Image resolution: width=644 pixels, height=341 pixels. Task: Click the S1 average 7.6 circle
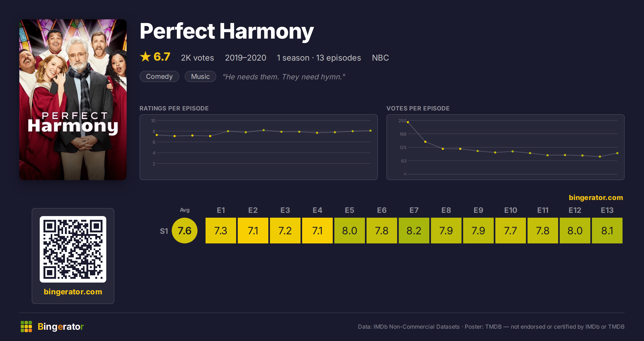[x=185, y=231]
